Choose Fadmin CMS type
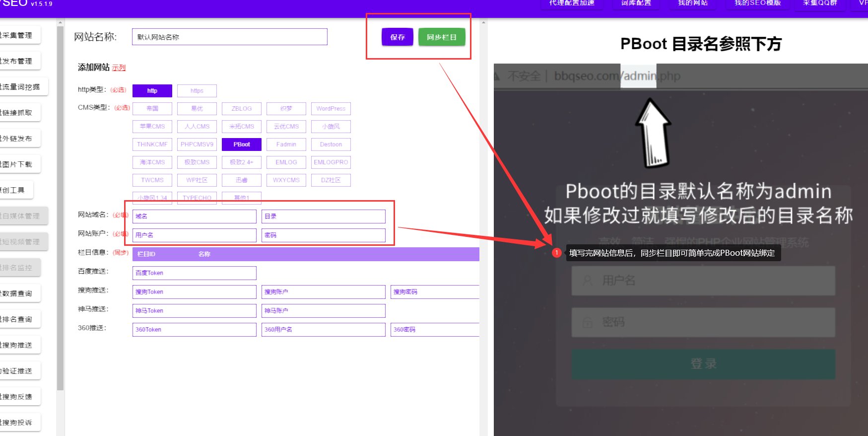 click(x=286, y=145)
